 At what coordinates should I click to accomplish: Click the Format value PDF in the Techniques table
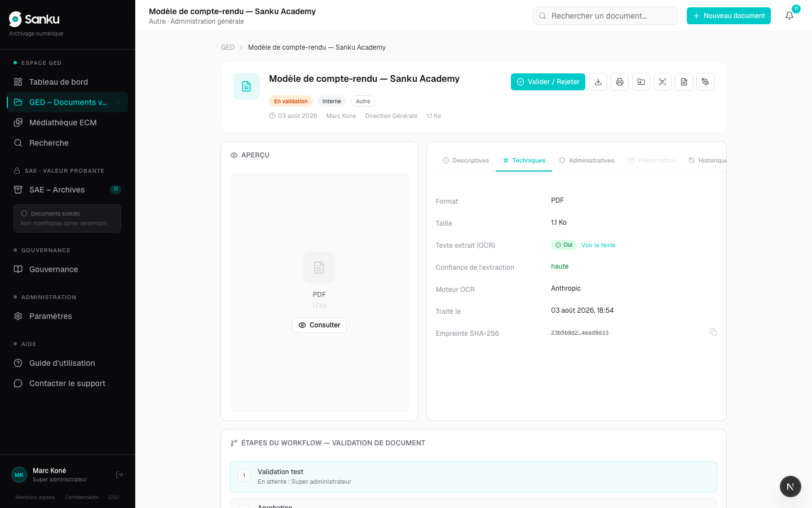point(558,200)
